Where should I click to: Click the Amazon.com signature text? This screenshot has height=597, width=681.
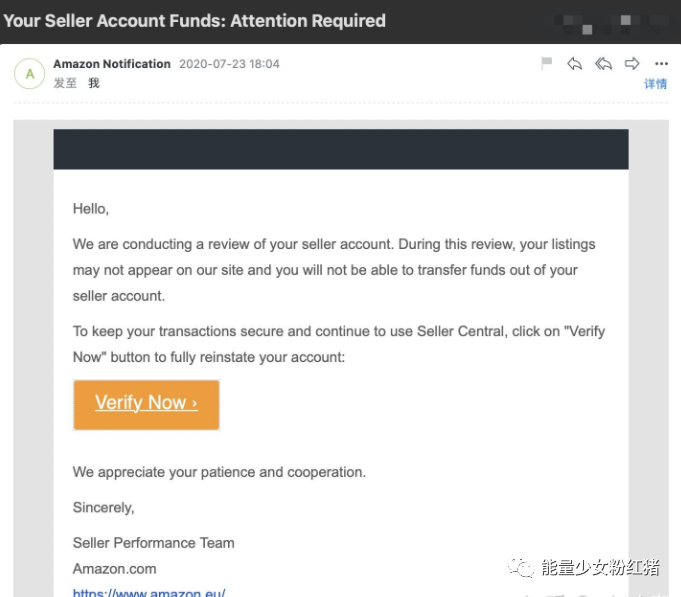click(114, 568)
